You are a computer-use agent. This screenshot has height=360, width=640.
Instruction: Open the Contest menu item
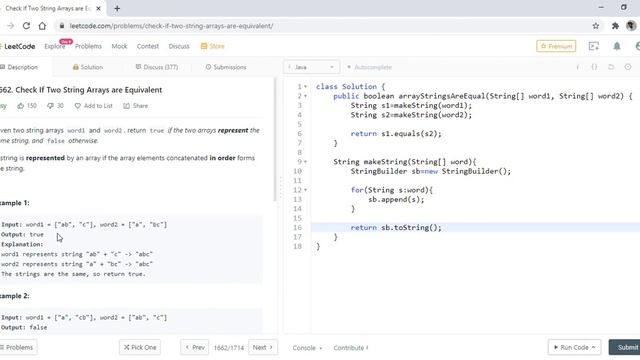[148, 46]
